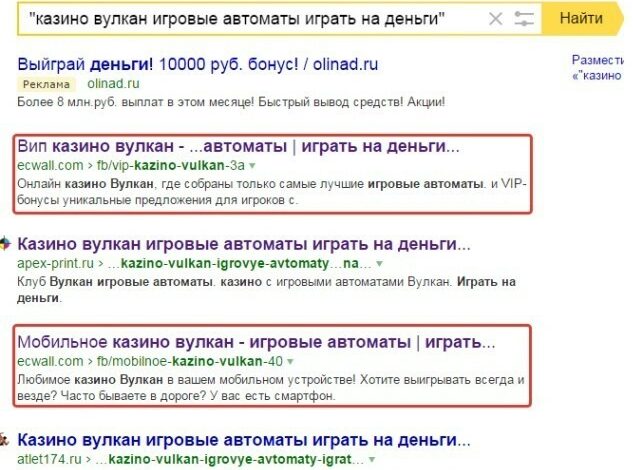Viewport: 633px width, 470px height.
Task: Click the URL ecwall.com fb/vip-kazino-vulkan-3a
Action: point(131,165)
